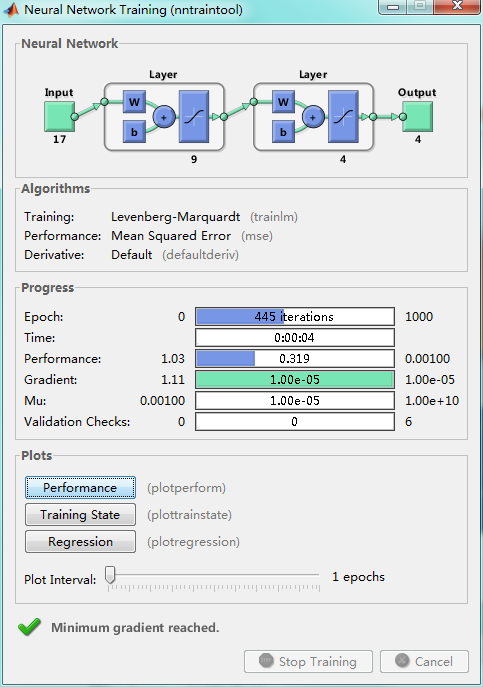Viewport: 483px width, 687px height.
Task: Click the Stop Training button
Action: click(x=308, y=661)
